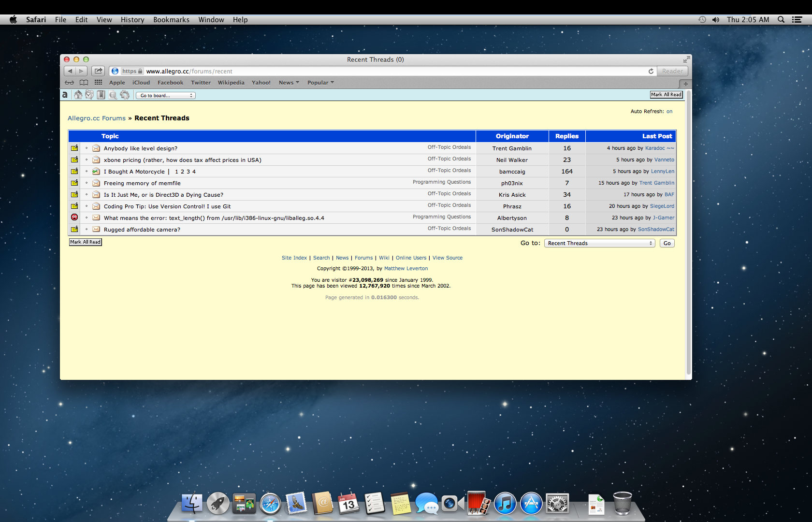Click the forum home icon
812x522 pixels.
coord(78,95)
